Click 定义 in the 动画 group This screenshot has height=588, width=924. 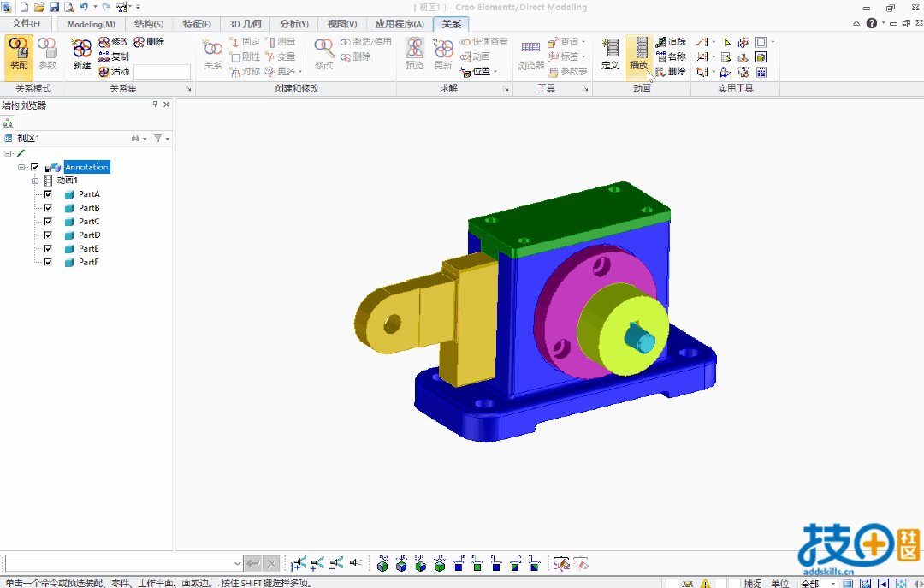(x=610, y=54)
